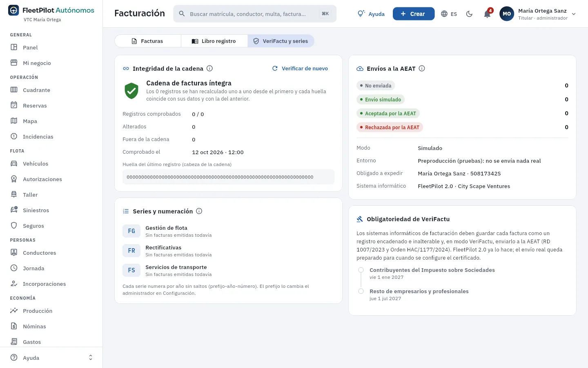Open Siniestros in the sidebar

[51, 210]
